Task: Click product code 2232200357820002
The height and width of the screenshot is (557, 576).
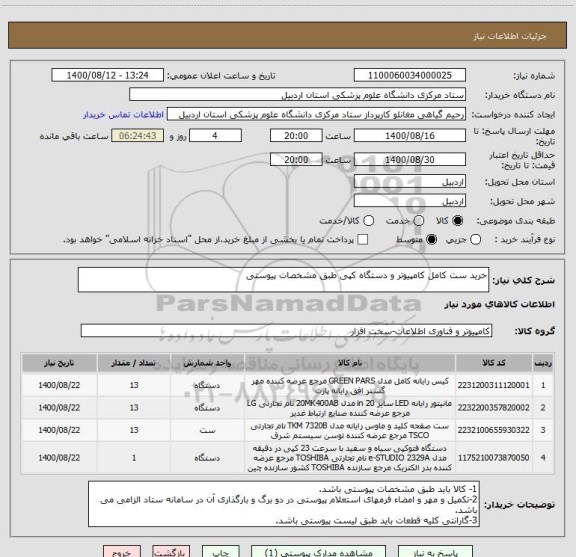Action: pos(493,408)
